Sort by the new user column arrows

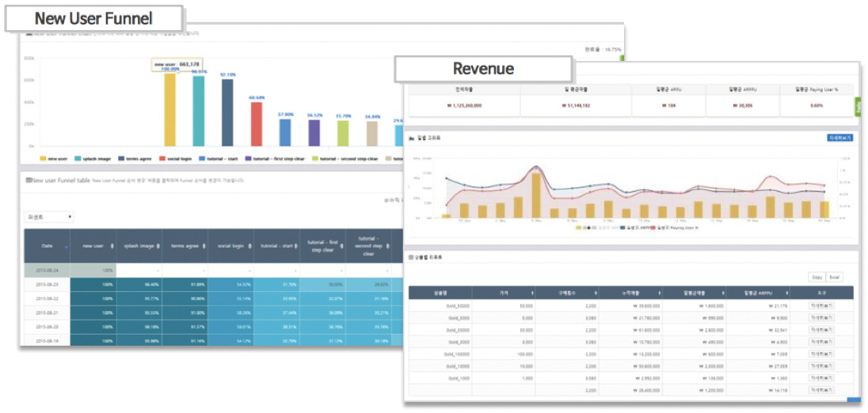[113, 246]
